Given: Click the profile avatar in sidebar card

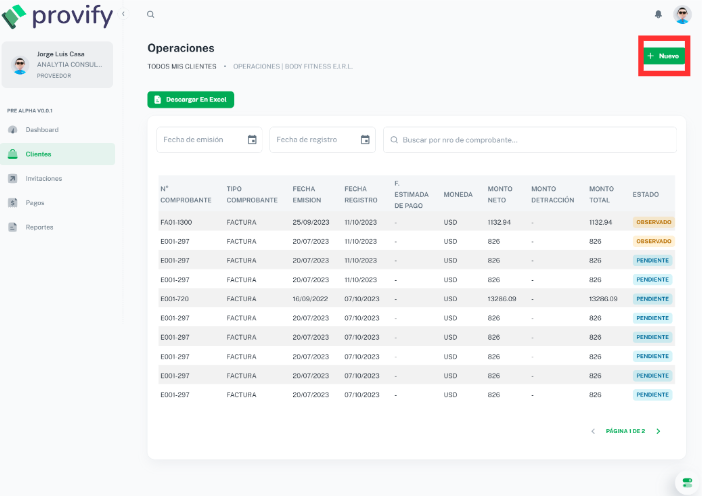Looking at the screenshot, I should coord(20,65).
